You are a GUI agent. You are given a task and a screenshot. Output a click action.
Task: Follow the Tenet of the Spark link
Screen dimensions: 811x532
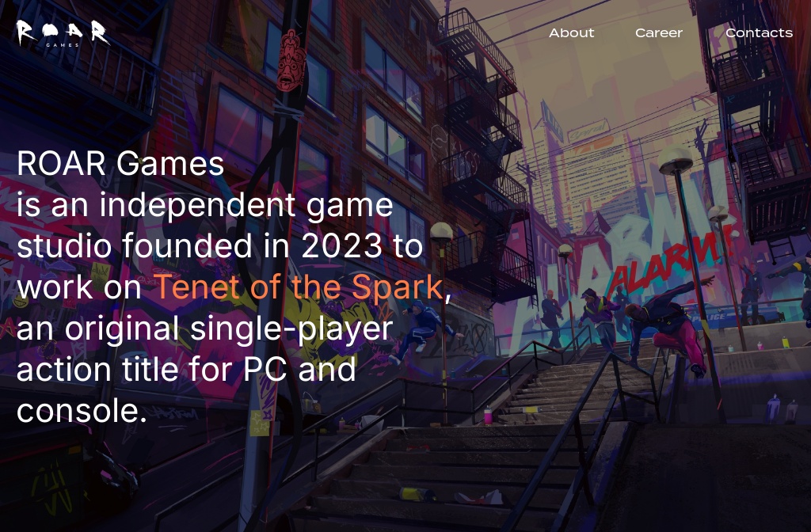pos(297,287)
